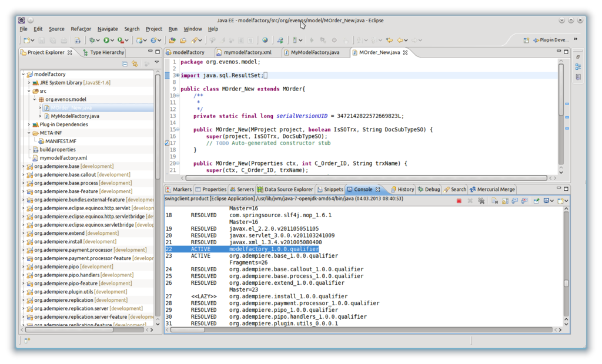Screen dimensions: 602x364
Task: Switch to the MyModelFactory.java editor tab
Action: pos(315,52)
